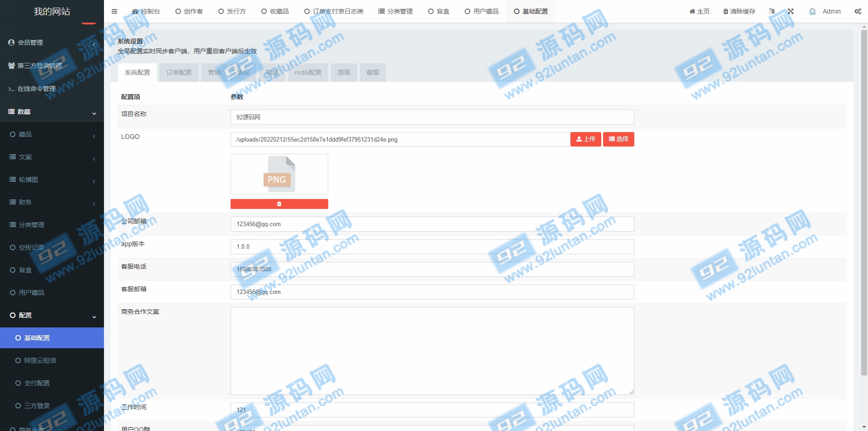Click the app版本 input field
This screenshot has height=431, width=868.
click(432, 246)
